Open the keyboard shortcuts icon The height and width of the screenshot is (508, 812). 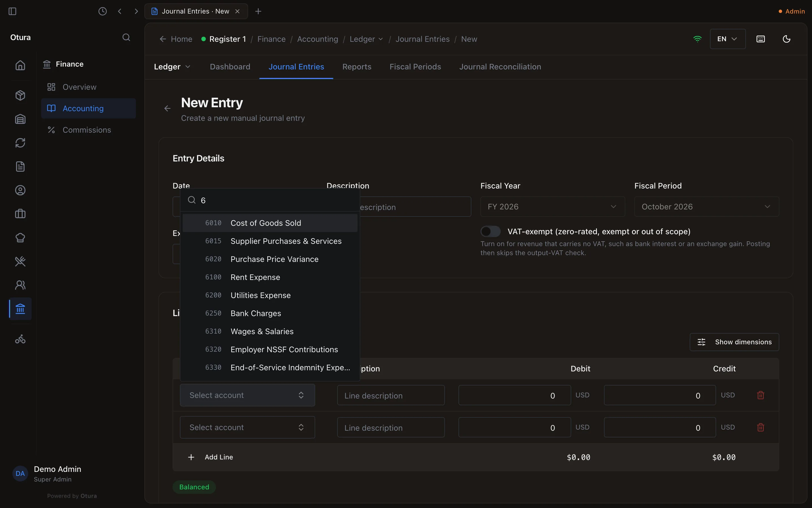pos(761,39)
